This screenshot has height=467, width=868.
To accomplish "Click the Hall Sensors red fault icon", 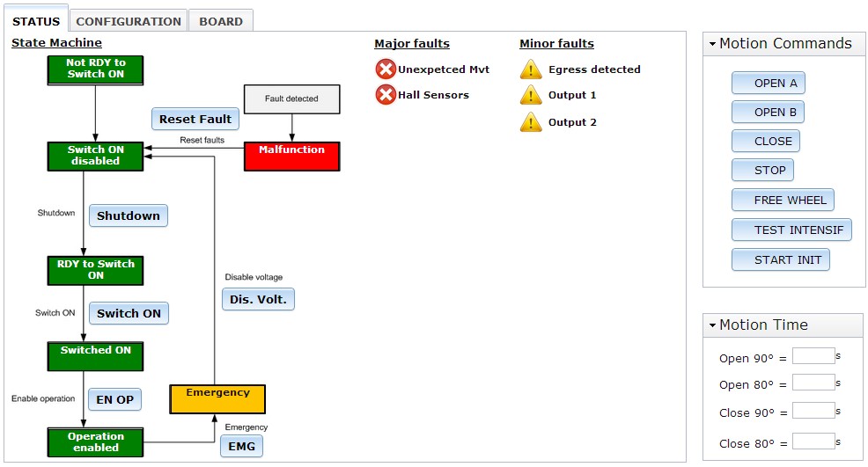I will tap(386, 95).
